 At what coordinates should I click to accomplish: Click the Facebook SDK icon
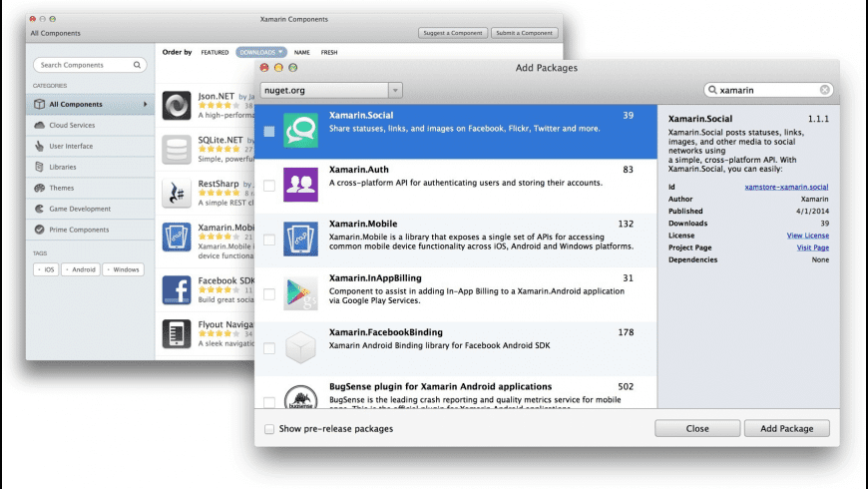point(177,290)
